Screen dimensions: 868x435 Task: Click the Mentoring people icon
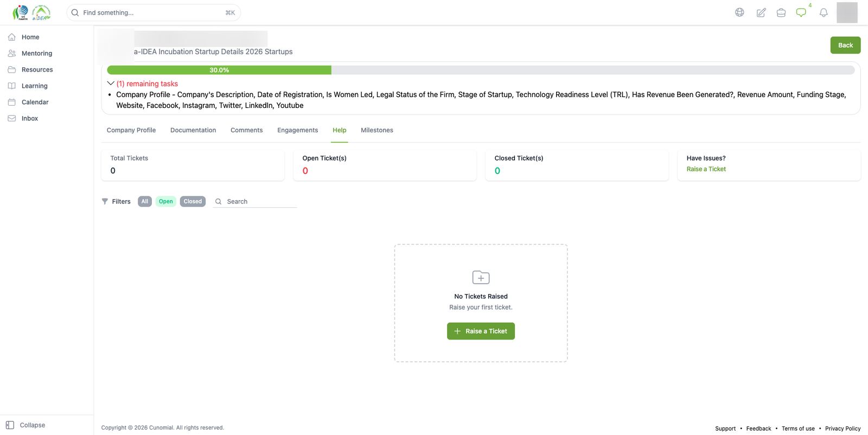(12, 53)
